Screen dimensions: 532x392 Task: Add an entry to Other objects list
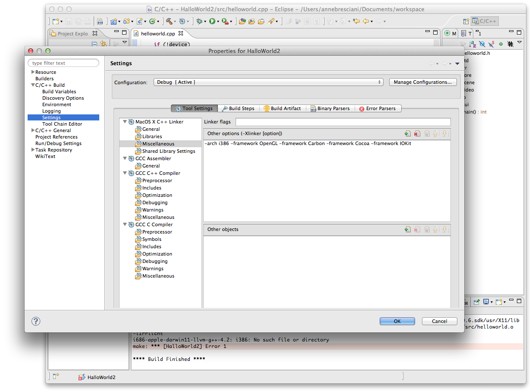coord(408,230)
